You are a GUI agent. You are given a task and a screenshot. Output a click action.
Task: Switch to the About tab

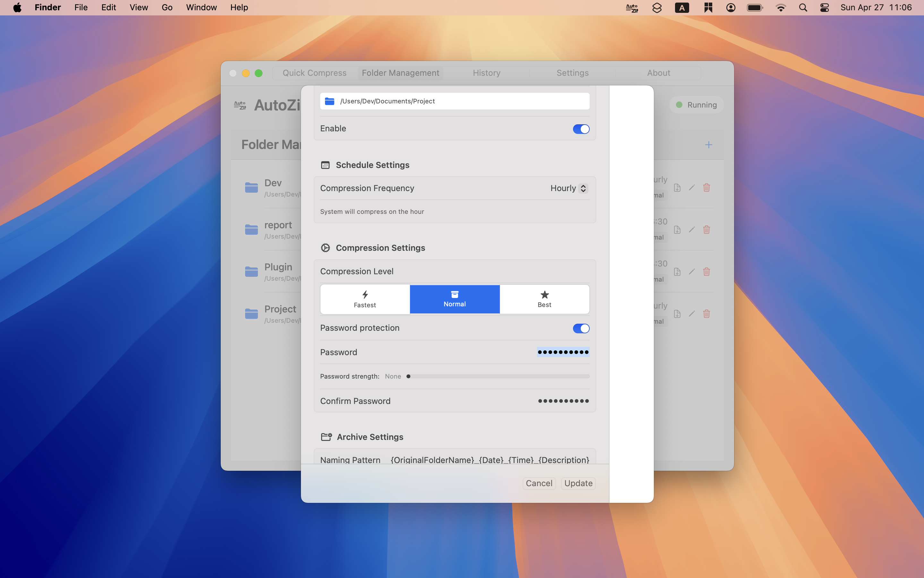[x=659, y=73]
